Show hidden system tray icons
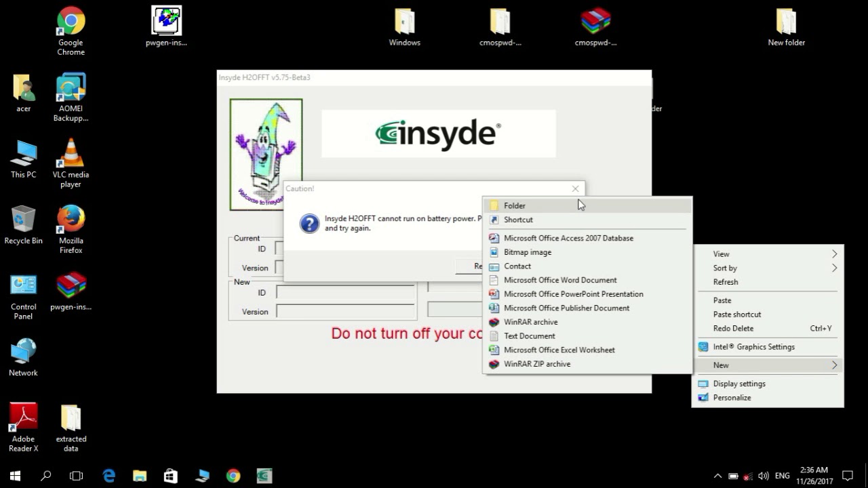The height and width of the screenshot is (488, 868). coord(717,476)
